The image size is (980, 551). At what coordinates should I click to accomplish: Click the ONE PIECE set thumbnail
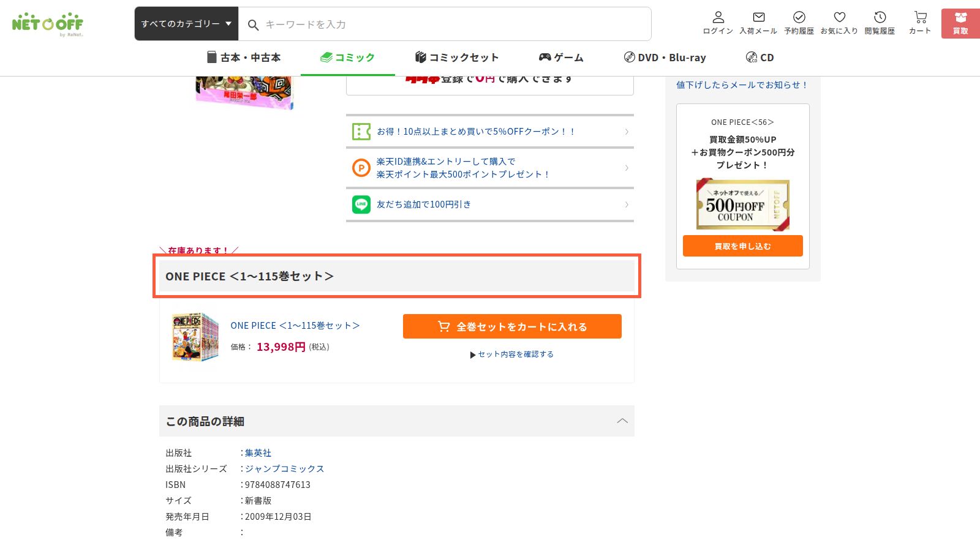[x=195, y=336]
